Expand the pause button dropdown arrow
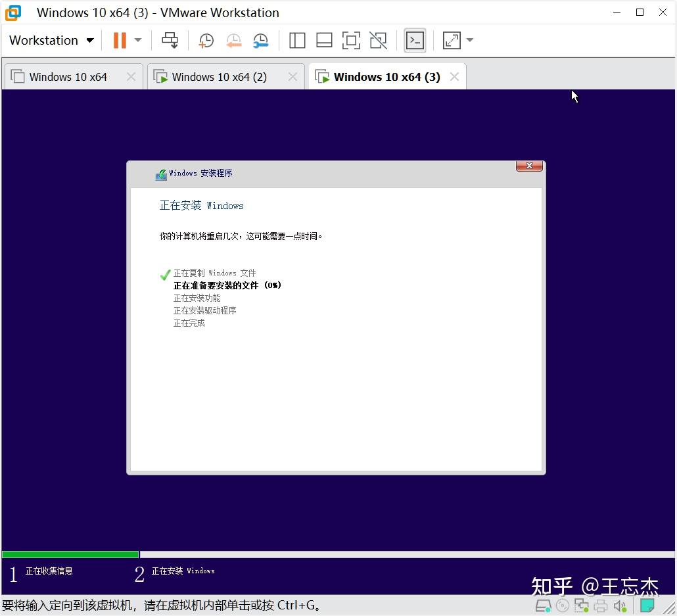677x616 pixels. pyautogui.click(x=137, y=40)
